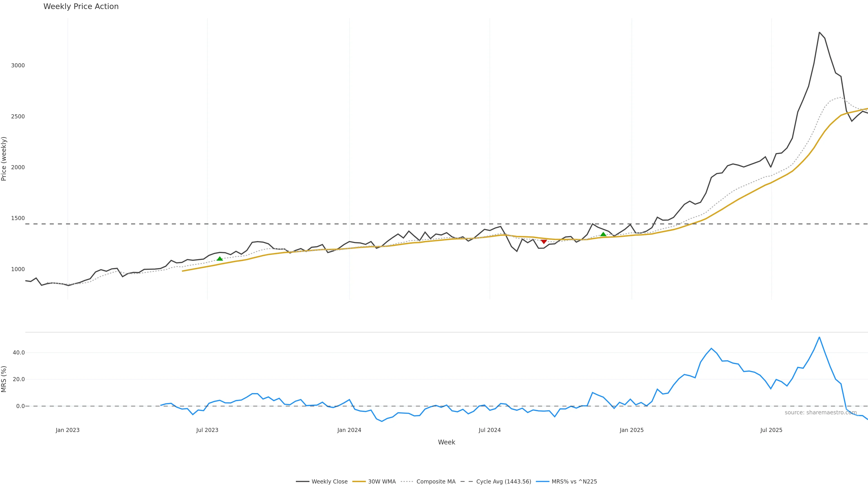The height and width of the screenshot is (488, 868).
Task: Click the 40.0 MRS axis tick label
Action: click(x=19, y=353)
